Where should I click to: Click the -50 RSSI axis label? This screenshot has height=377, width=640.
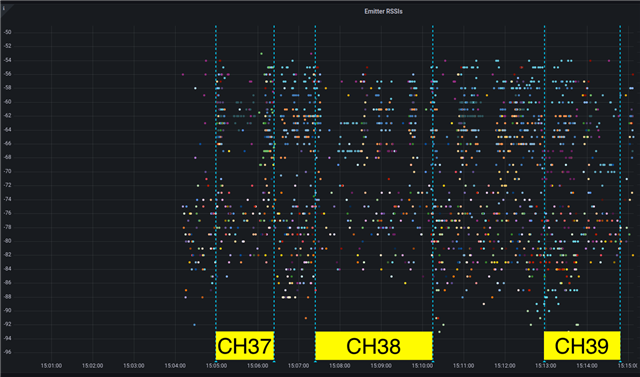pyautogui.click(x=7, y=32)
